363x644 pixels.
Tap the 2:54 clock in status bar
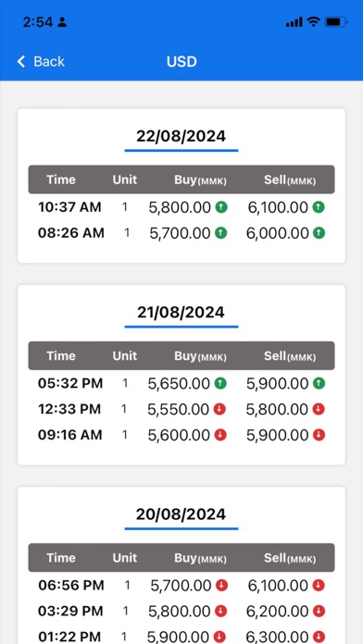[38, 22]
